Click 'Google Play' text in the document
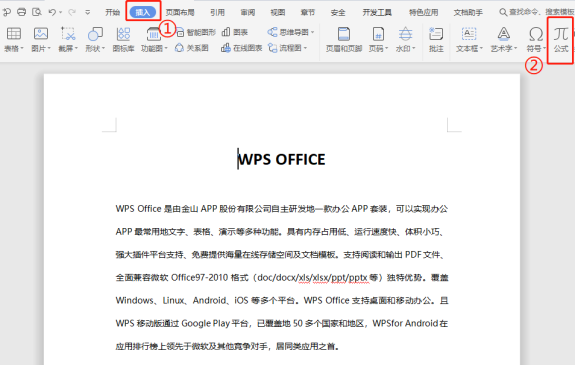This screenshot has width=576, height=365. coord(206,324)
